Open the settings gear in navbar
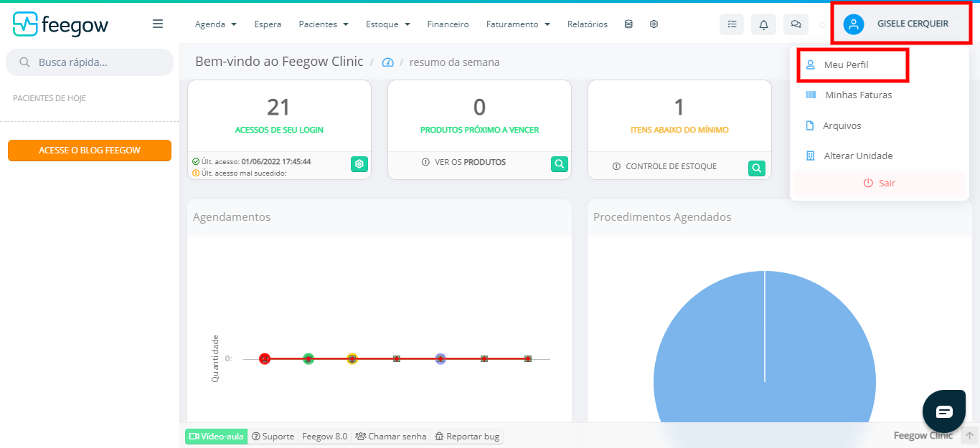Screen dimensions: 980x448 tap(654, 24)
